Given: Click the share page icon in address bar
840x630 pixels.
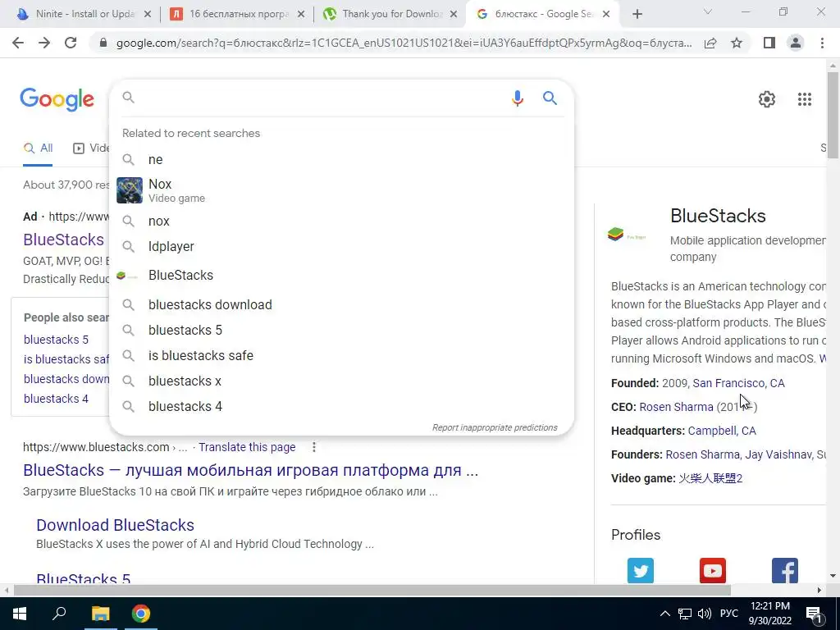Looking at the screenshot, I should pyautogui.click(x=710, y=43).
